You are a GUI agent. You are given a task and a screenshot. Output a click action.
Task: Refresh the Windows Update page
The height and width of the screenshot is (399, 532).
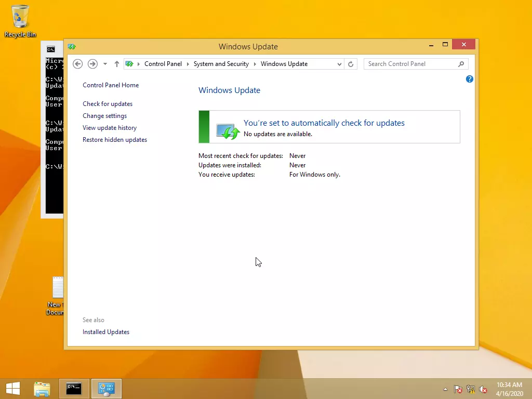click(351, 64)
